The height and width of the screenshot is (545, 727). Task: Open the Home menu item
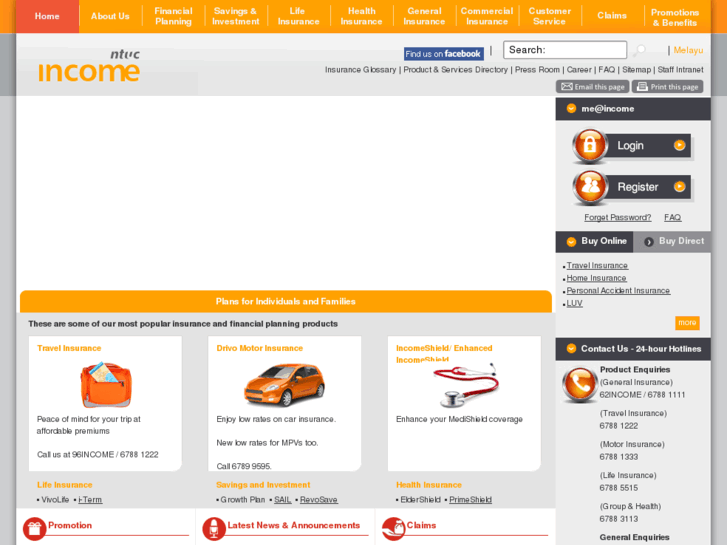click(x=47, y=16)
